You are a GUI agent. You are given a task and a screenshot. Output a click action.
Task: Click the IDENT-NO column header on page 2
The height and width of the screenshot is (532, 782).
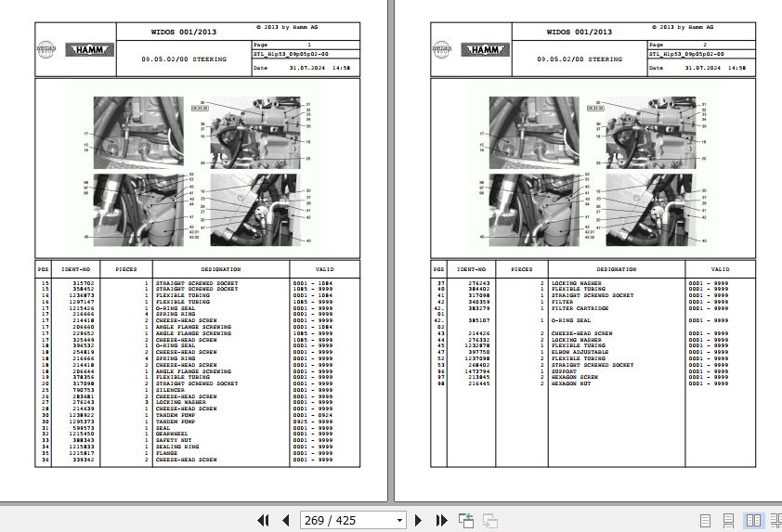click(471, 269)
